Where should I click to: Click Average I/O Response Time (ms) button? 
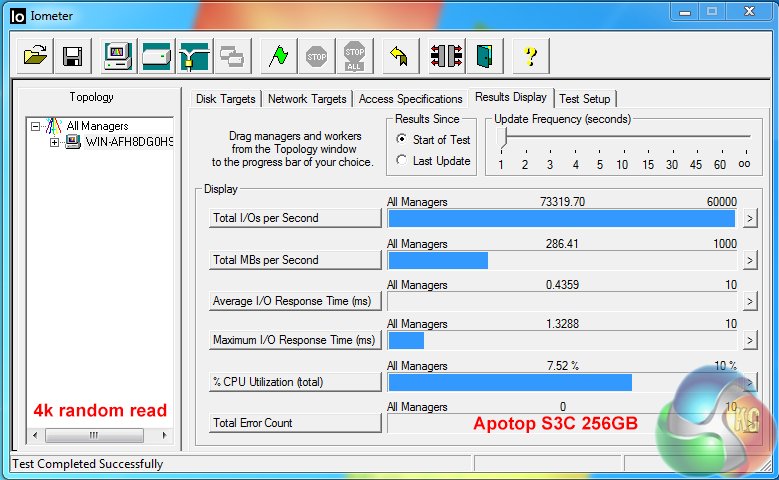(x=295, y=301)
